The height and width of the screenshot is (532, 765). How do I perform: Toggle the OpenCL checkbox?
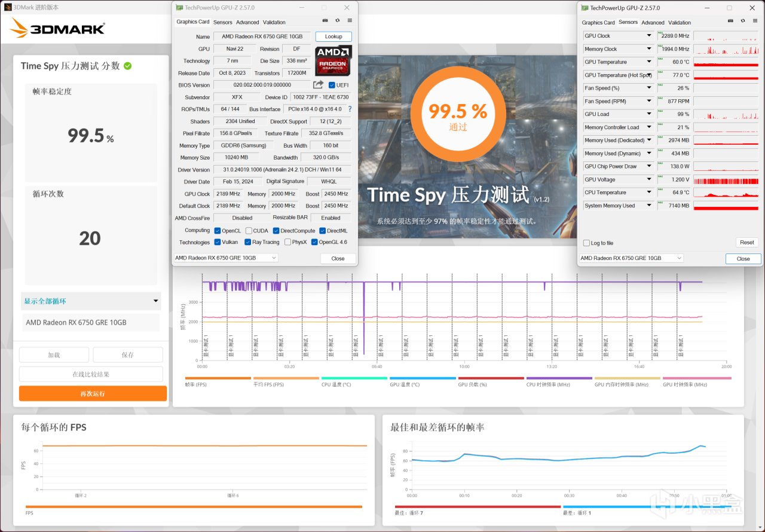[217, 231]
